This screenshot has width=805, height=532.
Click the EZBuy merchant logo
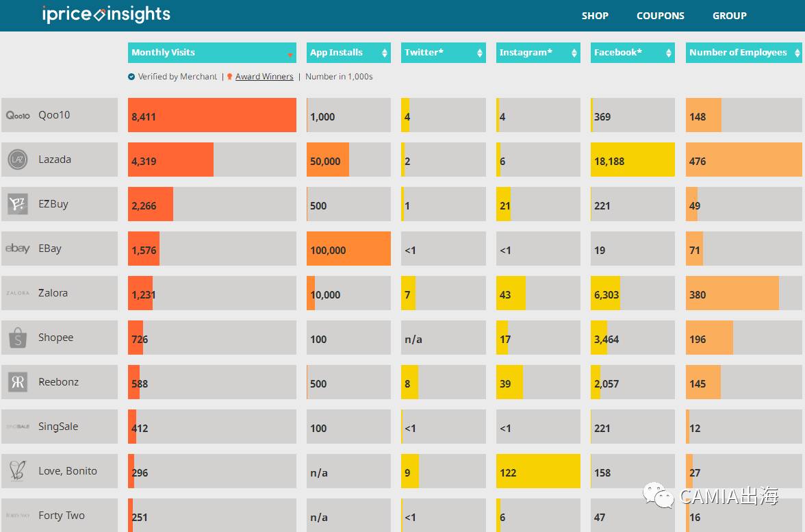pos(18,204)
